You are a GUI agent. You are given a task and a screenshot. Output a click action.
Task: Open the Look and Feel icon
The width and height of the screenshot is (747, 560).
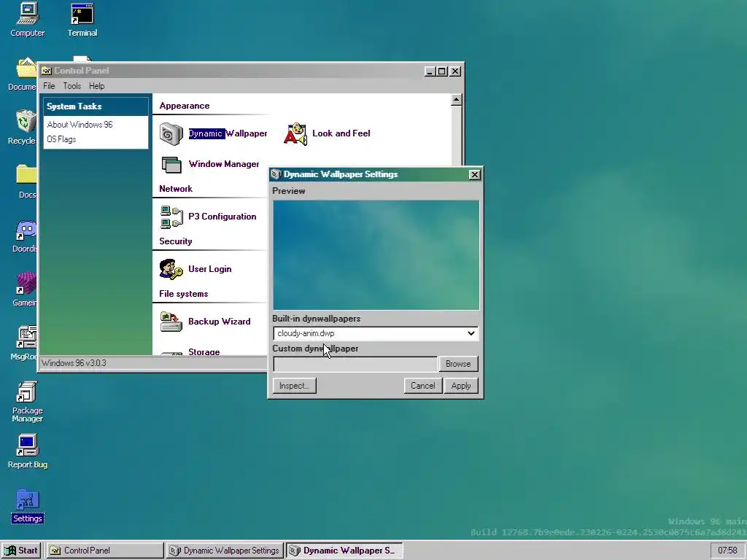tap(295, 134)
